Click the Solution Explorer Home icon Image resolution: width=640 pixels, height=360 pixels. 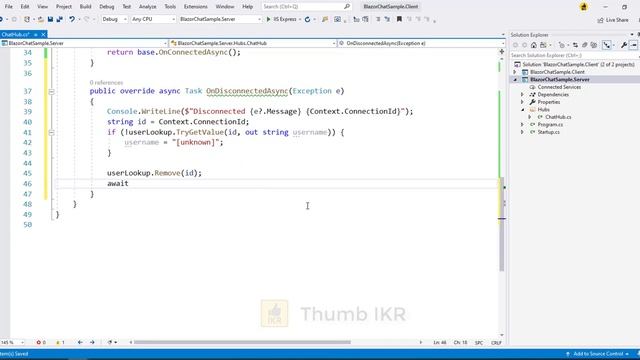tap(533, 45)
